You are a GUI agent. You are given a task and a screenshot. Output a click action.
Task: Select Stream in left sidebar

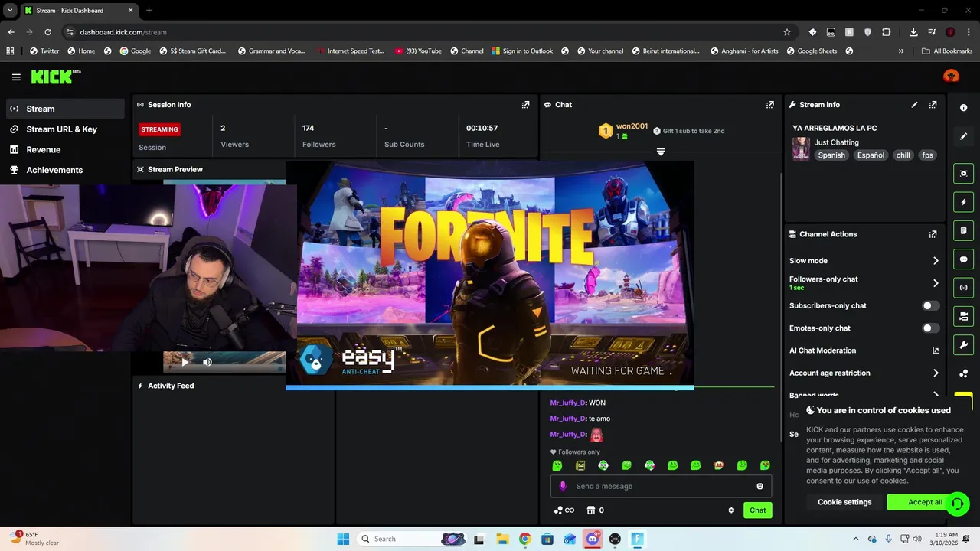pyautogui.click(x=65, y=109)
